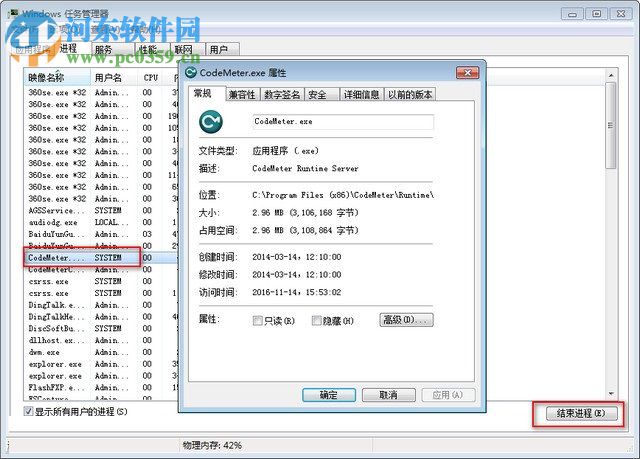640x459 pixels.
Task: Click the description text CodeMeter Runtime Server
Action: (305, 169)
